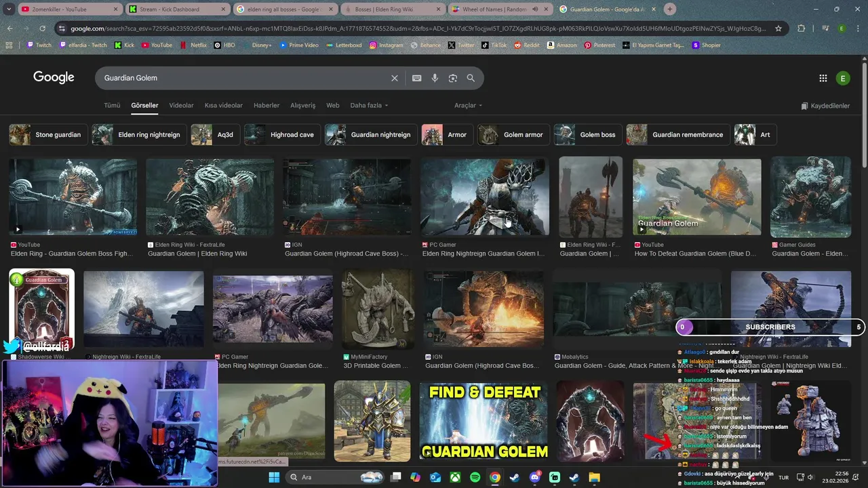The image size is (868, 488).
Task: Select the 'Art' filter chip
Action: click(755, 135)
